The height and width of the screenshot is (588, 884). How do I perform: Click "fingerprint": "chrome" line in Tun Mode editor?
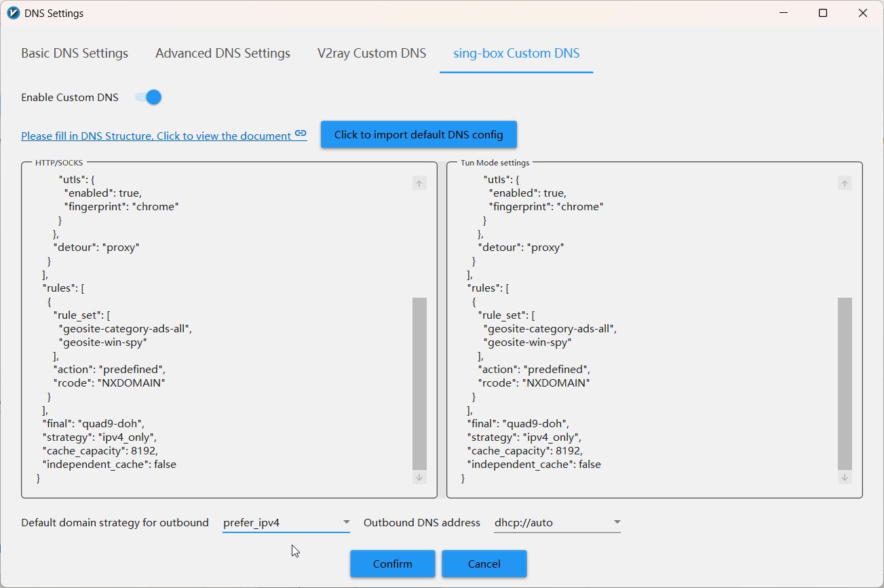546,207
